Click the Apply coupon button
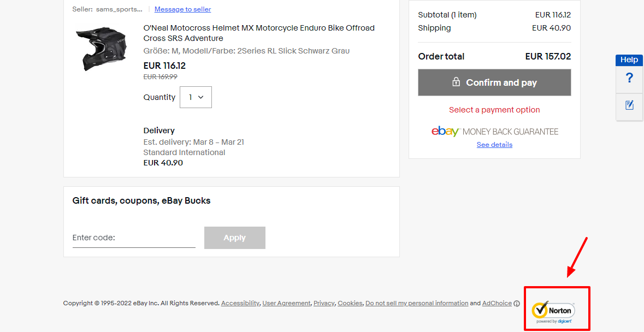The image size is (644, 332). point(234,238)
